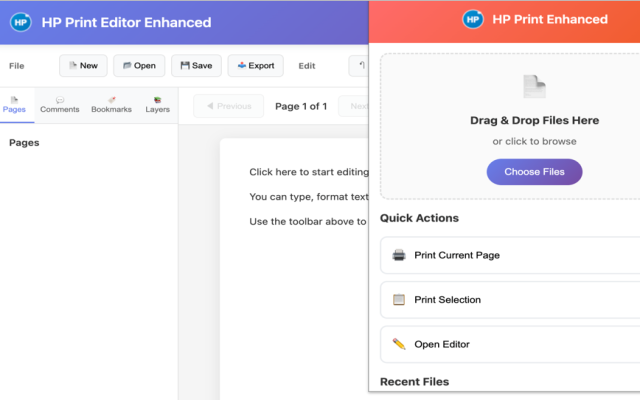This screenshot has width=640, height=400.
Task: Click the Choose Files button
Action: (x=534, y=172)
